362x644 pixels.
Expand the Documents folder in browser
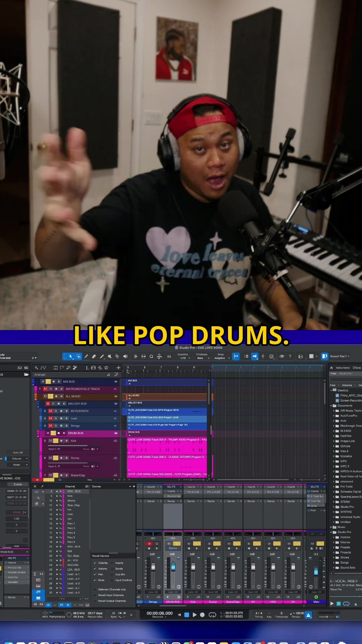coord(331,406)
